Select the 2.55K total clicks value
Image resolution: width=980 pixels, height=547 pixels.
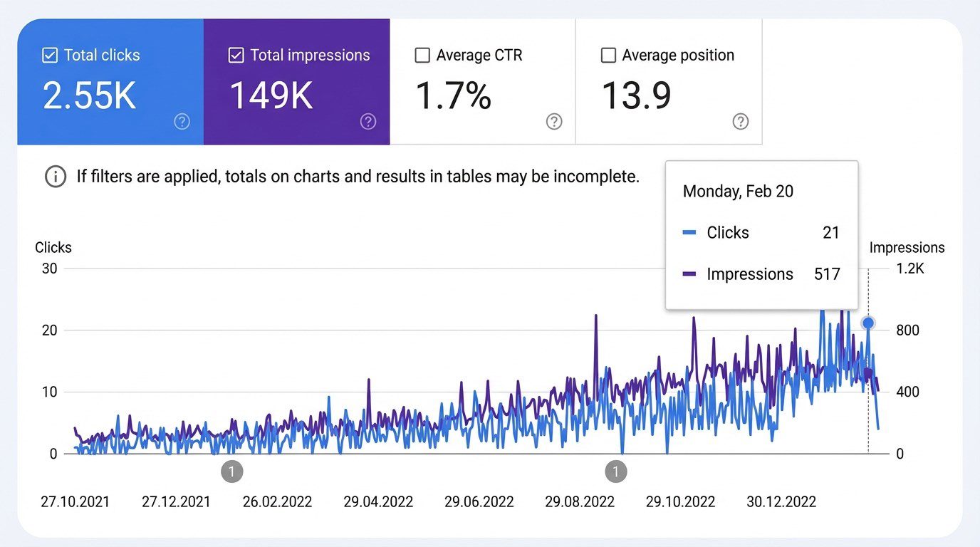[89, 95]
